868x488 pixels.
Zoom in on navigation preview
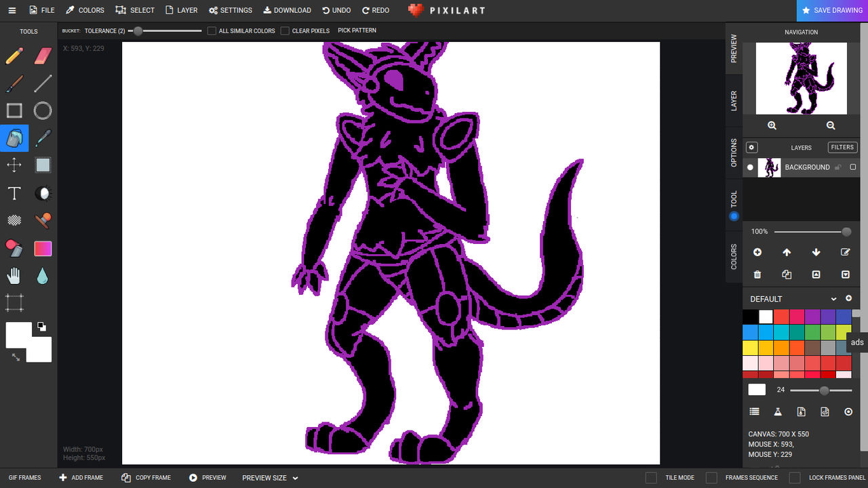[x=772, y=125]
